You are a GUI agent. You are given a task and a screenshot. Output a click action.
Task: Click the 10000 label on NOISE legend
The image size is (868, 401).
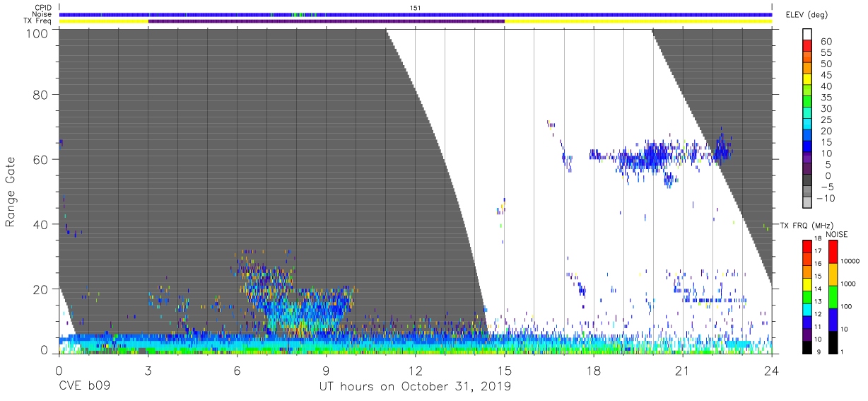850,261
